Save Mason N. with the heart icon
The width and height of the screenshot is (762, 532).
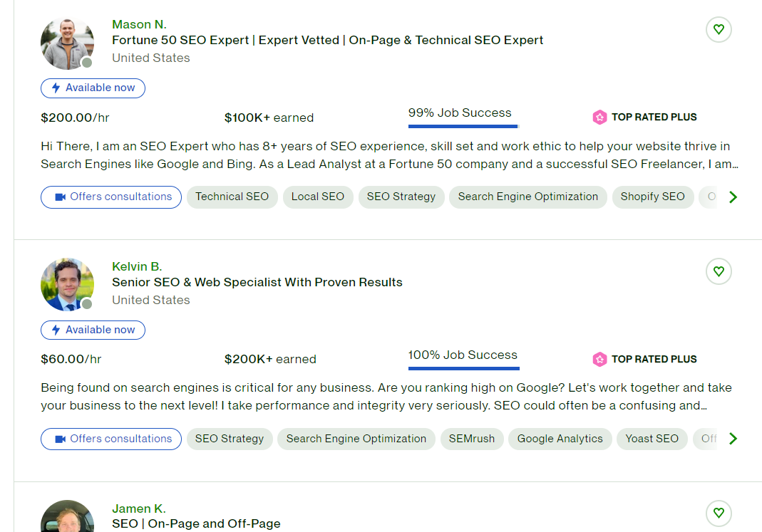(719, 29)
